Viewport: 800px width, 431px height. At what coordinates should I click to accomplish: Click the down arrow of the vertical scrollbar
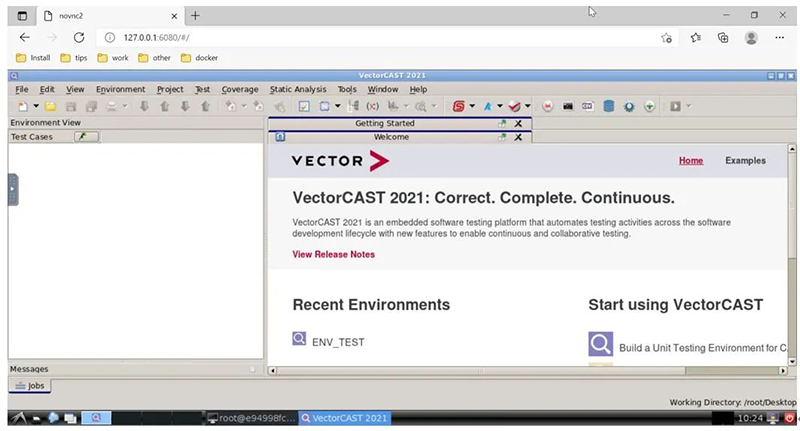pyautogui.click(x=792, y=362)
